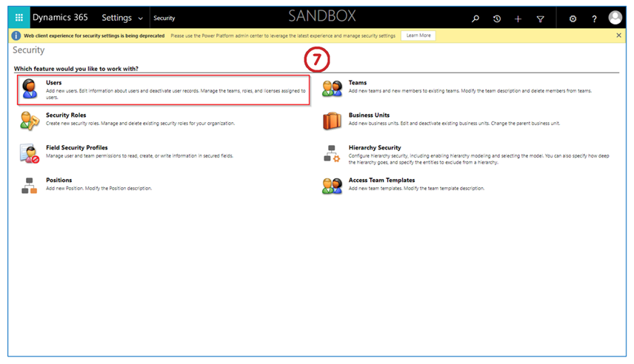The width and height of the screenshot is (634, 364).
Task: Open the Hierarchy Security link
Action: pyautogui.click(x=374, y=148)
